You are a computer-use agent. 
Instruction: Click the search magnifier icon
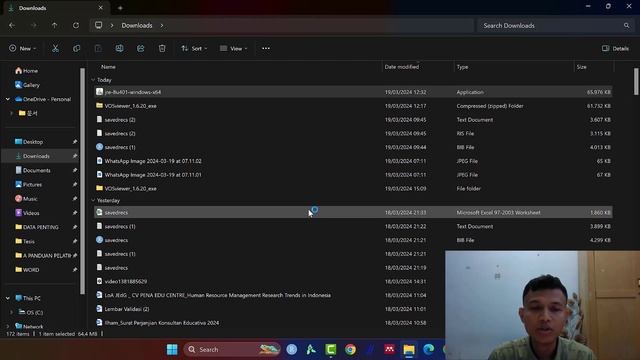click(627, 25)
